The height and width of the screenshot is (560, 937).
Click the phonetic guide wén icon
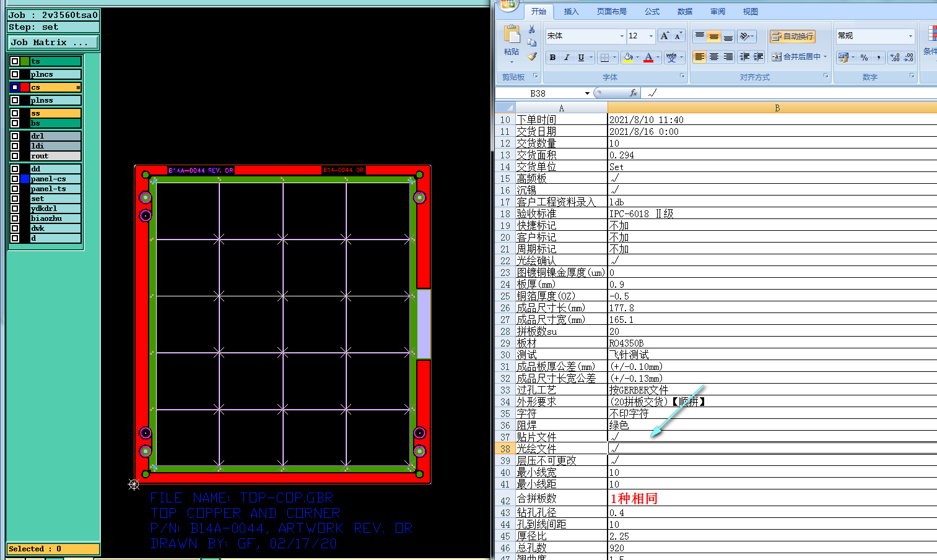click(x=671, y=58)
